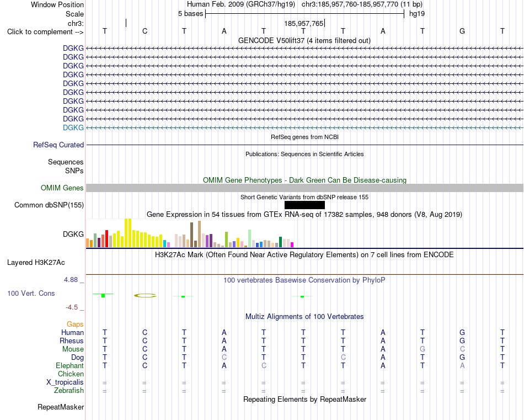The width and height of the screenshot is (524, 420).
Task: Click the G base in the complement row
Action: (x=462, y=31)
